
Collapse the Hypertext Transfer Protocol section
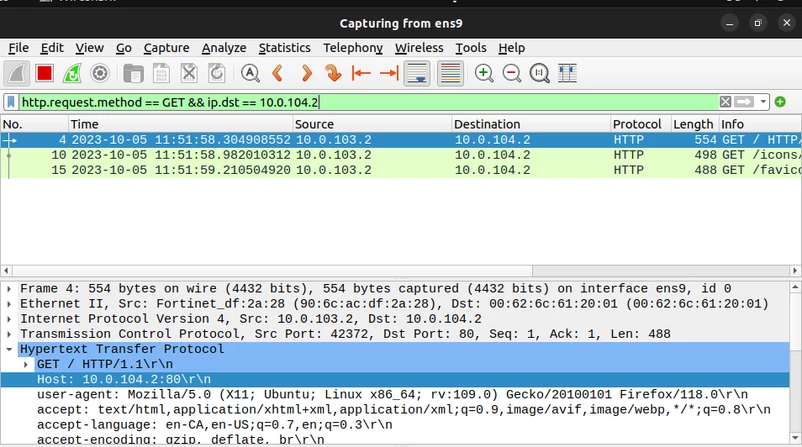tap(9, 349)
